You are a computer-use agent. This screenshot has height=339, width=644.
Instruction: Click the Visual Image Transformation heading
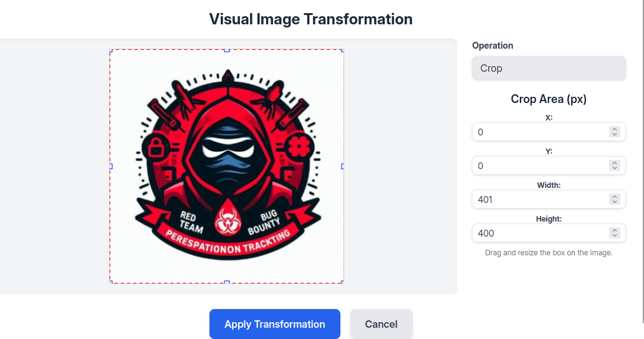[310, 19]
